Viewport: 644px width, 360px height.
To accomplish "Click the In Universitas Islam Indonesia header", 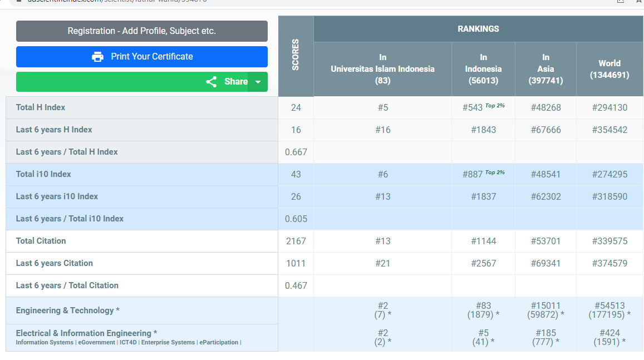I will 382,69.
